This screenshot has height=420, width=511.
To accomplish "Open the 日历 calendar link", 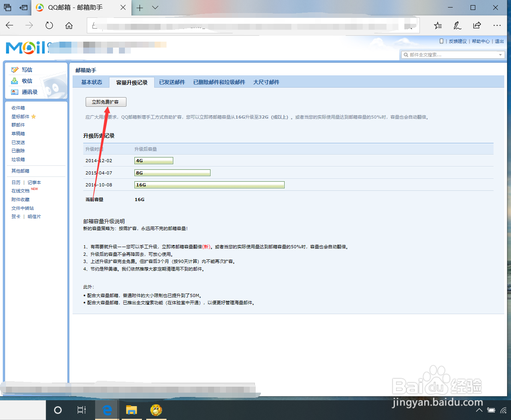I will point(16,182).
